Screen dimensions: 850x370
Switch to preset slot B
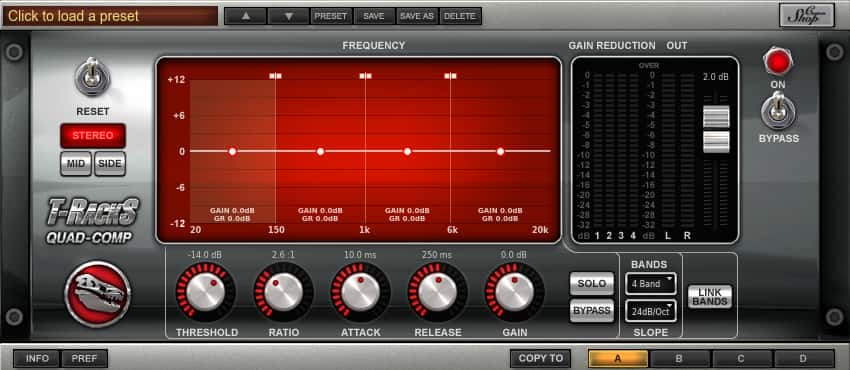click(679, 358)
